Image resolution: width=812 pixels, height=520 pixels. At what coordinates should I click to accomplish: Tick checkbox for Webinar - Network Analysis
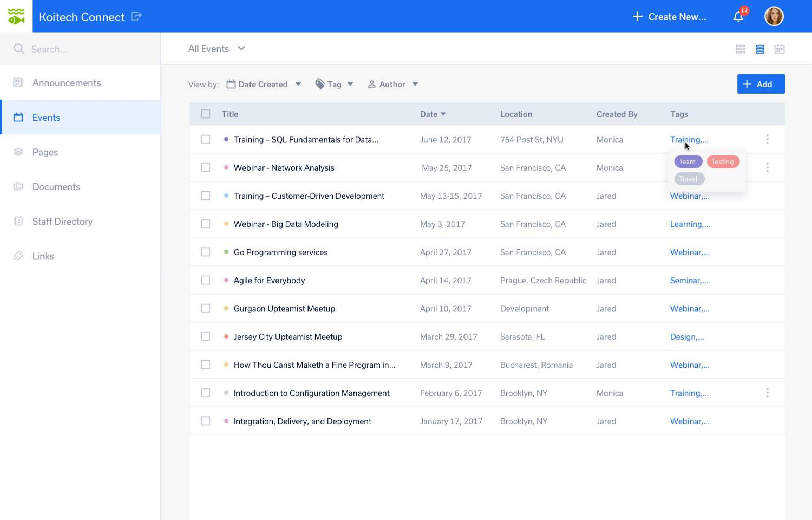tap(206, 167)
